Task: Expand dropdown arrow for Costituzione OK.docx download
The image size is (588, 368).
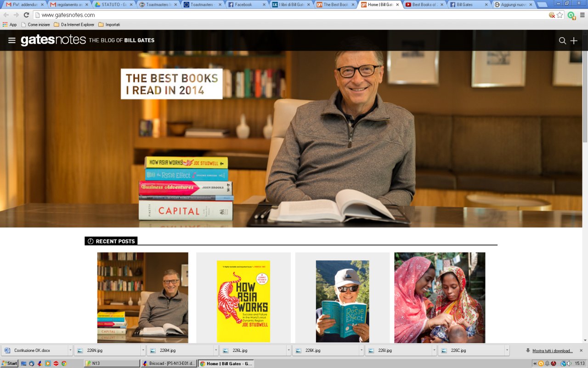Action: 70,351
